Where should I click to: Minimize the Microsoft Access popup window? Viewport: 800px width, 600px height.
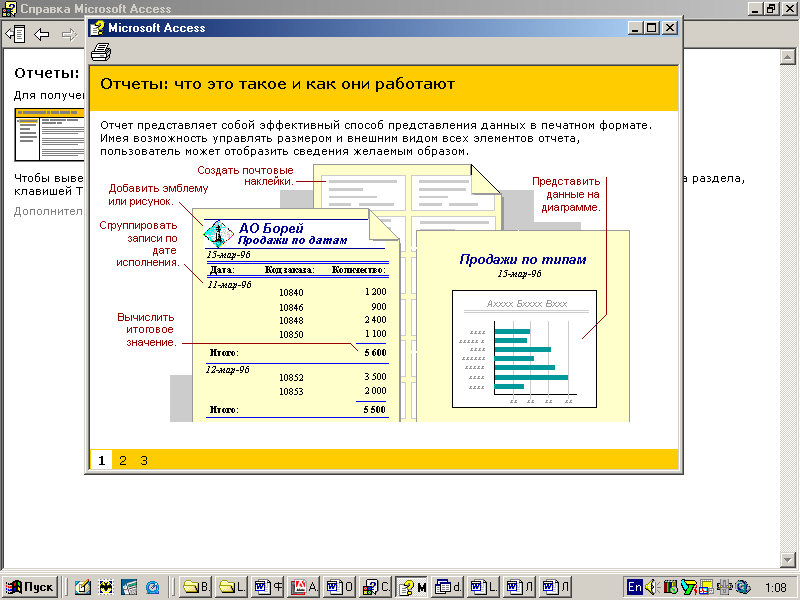click(635, 28)
